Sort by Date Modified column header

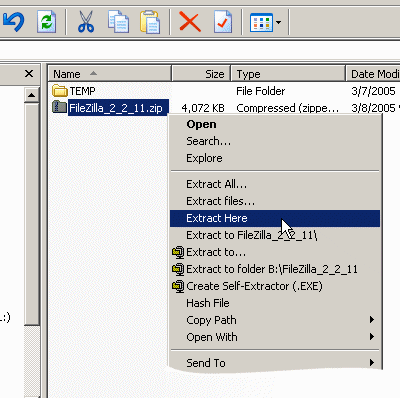[x=373, y=74]
